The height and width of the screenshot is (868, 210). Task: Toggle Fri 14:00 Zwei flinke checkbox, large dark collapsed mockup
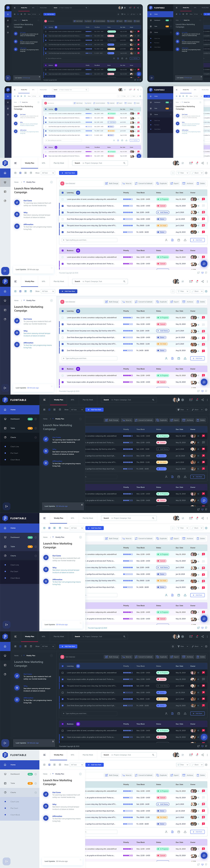(63, 705)
